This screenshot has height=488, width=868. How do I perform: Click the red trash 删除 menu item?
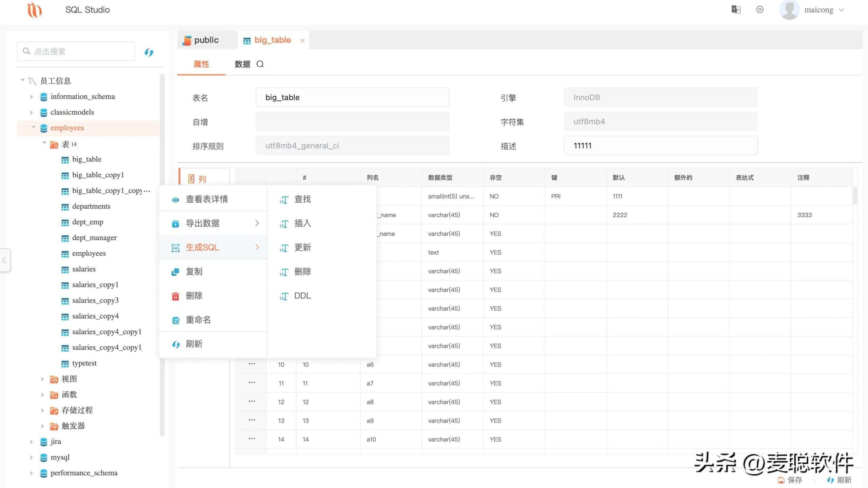coord(194,296)
